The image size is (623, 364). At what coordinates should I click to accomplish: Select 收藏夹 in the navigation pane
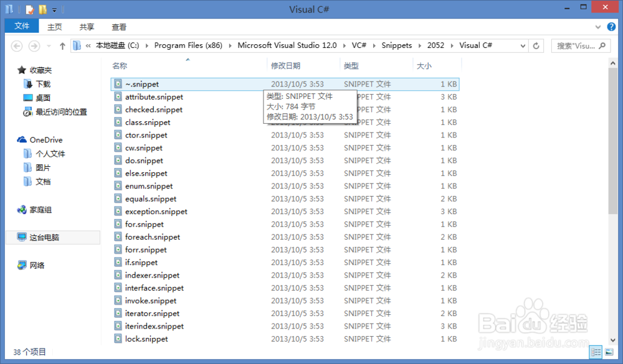point(40,70)
